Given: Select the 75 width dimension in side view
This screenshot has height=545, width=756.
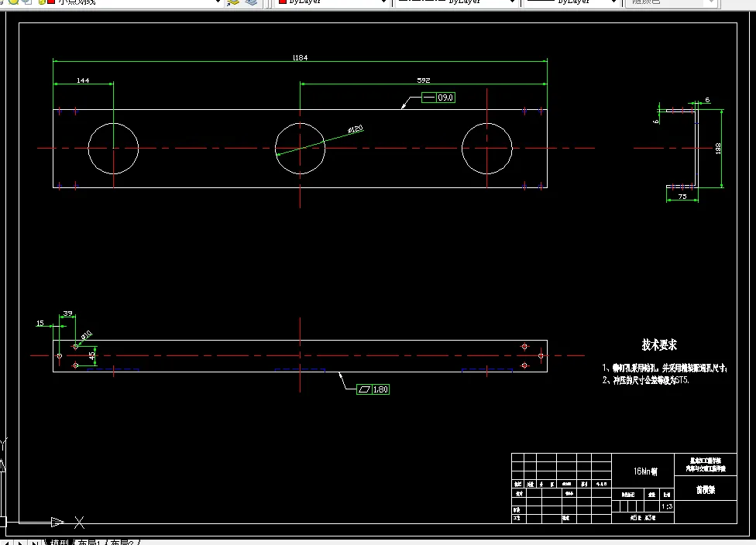Looking at the screenshot, I should (x=682, y=196).
